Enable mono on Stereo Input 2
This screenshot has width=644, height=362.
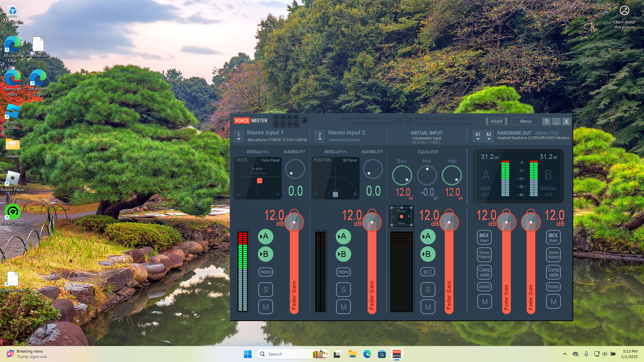click(x=343, y=272)
